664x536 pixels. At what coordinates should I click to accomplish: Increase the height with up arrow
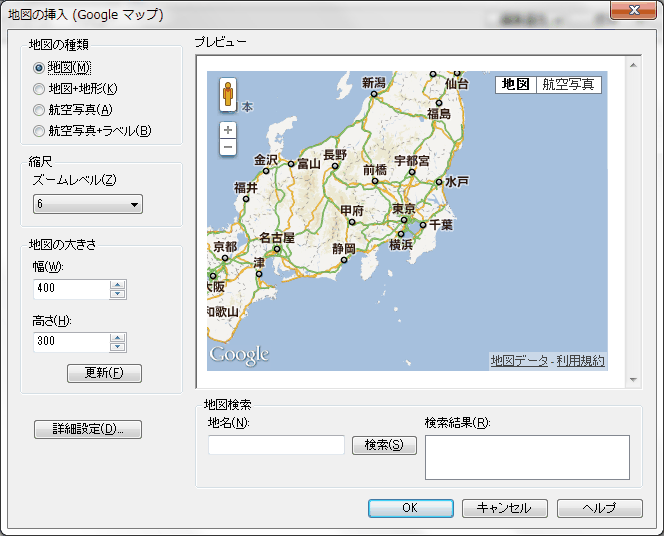pos(117,338)
